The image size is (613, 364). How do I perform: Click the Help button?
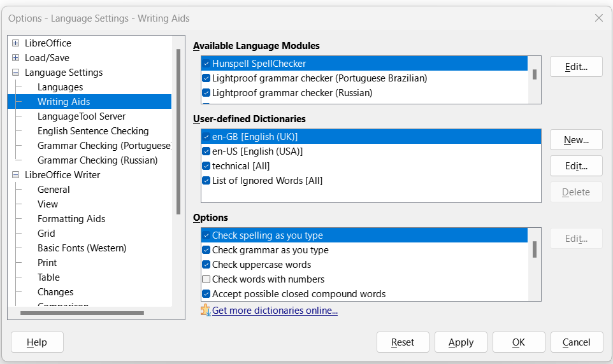pyautogui.click(x=37, y=342)
